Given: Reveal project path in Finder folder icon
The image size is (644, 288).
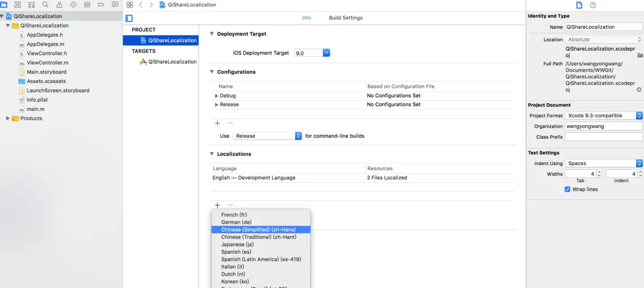Looking at the screenshot, I should point(640,54).
